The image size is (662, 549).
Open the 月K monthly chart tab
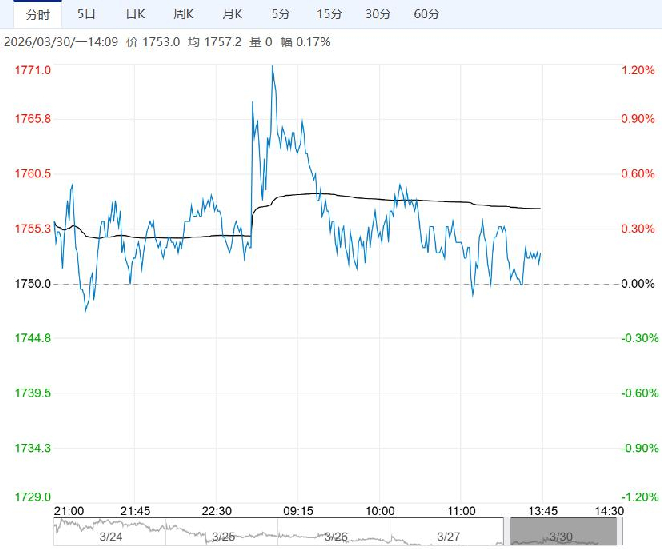point(232,14)
